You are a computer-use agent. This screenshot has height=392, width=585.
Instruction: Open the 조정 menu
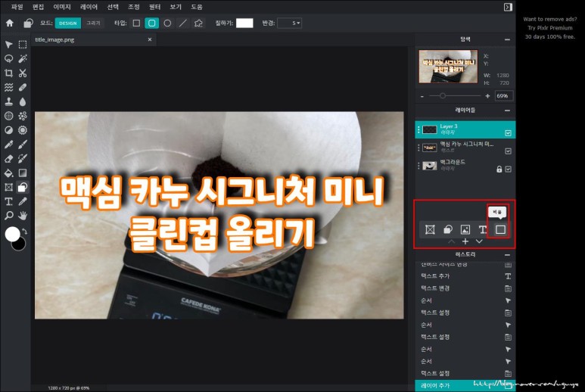pyautogui.click(x=133, y=7)
